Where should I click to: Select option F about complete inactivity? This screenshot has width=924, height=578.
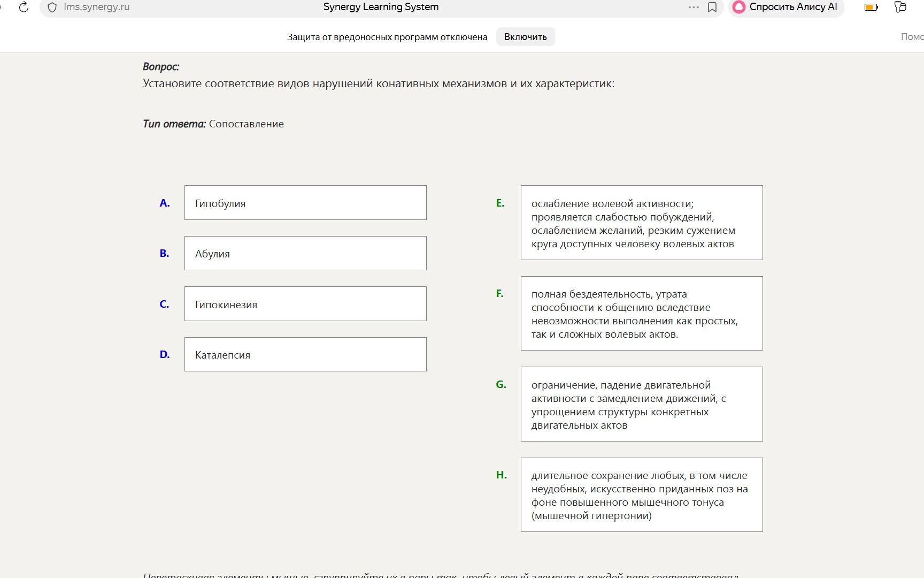[642, 314]
